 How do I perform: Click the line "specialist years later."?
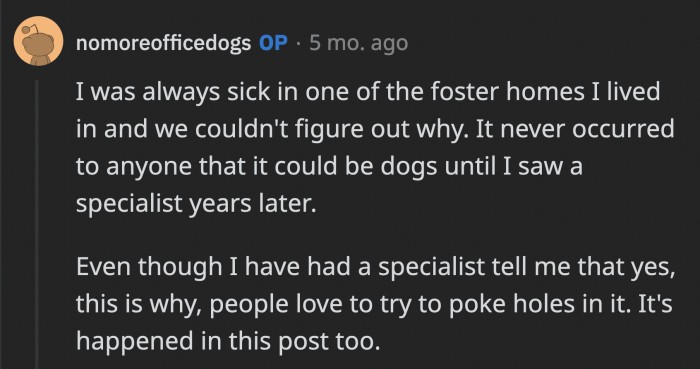[x=196, y=204]
